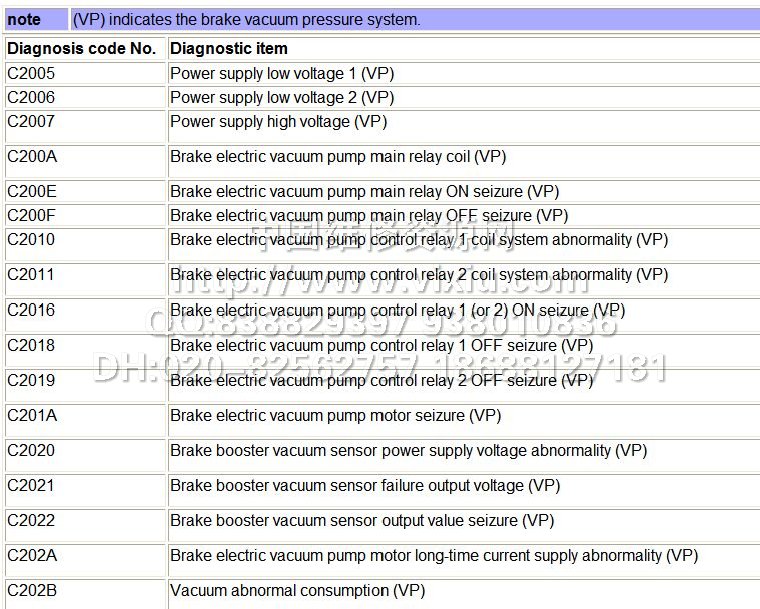Click the 'Diagnosis code No.' column header
The width and height of the screenshot is (760, 609).
click(x=81, y=48)
